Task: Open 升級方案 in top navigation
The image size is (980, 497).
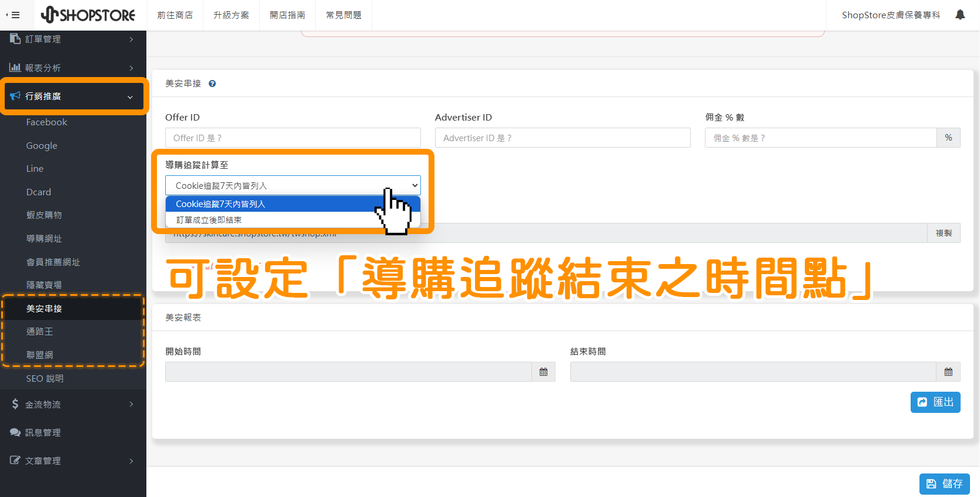Action: pos(231,15)
